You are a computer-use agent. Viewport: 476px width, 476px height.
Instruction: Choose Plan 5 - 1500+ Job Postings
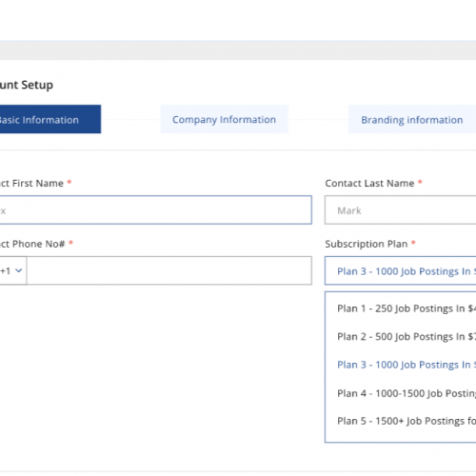(x=407, y=421)
